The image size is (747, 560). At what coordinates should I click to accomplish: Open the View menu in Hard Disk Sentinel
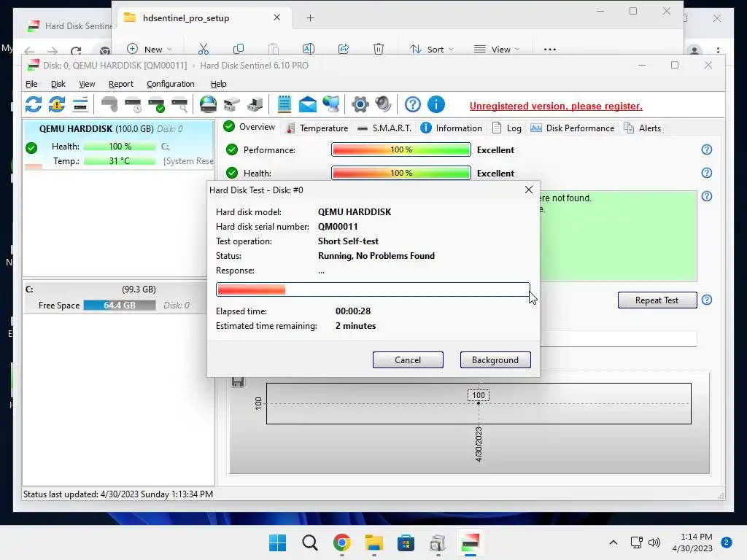click(x=87, y=84)
